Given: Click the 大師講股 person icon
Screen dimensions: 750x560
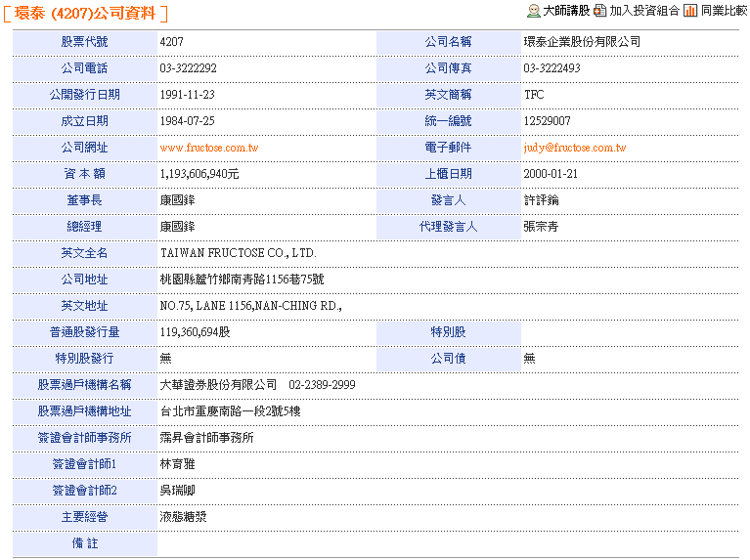Looking at the screenshot, I should click(533, 11).
